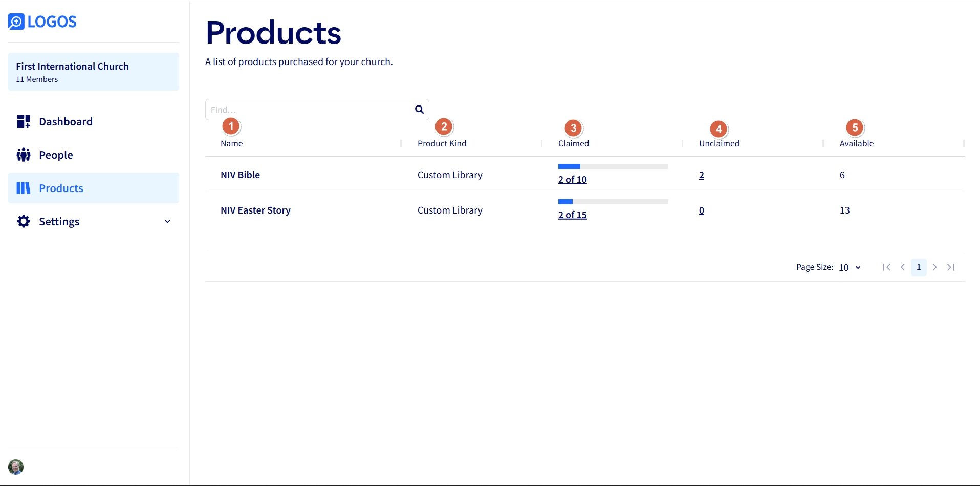The image size is (980, 486).
Task: Click the 'NIV Easter Story' product name
Action: pos(255,210)
